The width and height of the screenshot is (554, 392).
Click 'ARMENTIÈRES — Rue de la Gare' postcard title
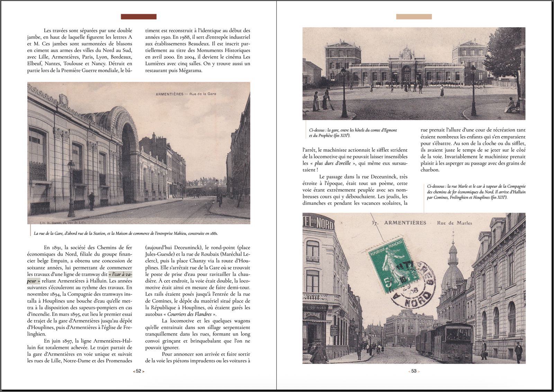coord(186,94)
